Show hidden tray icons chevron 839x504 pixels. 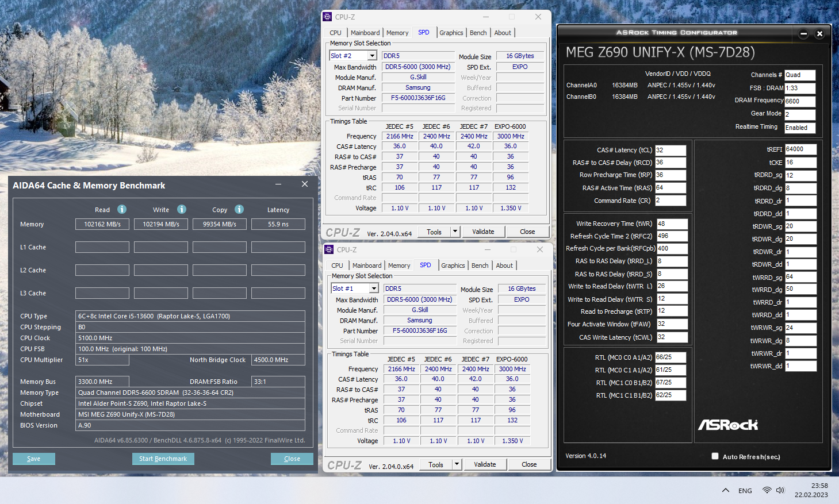pyautogui.click(x=726, y=490)
